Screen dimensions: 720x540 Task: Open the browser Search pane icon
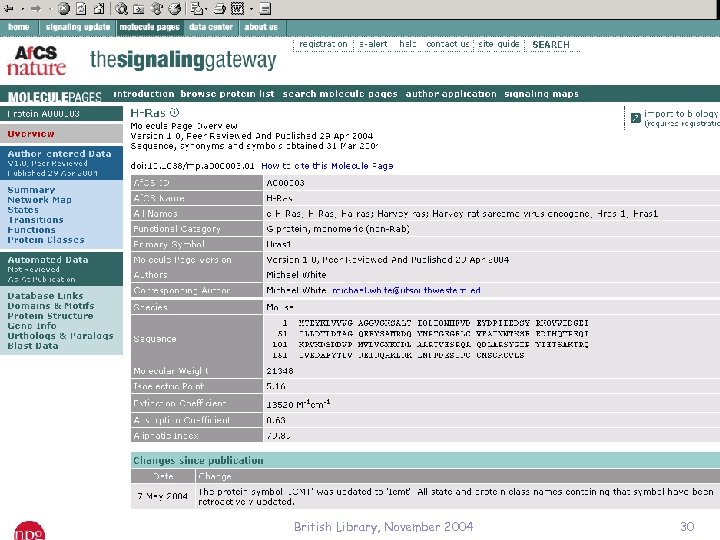[122, 8]
